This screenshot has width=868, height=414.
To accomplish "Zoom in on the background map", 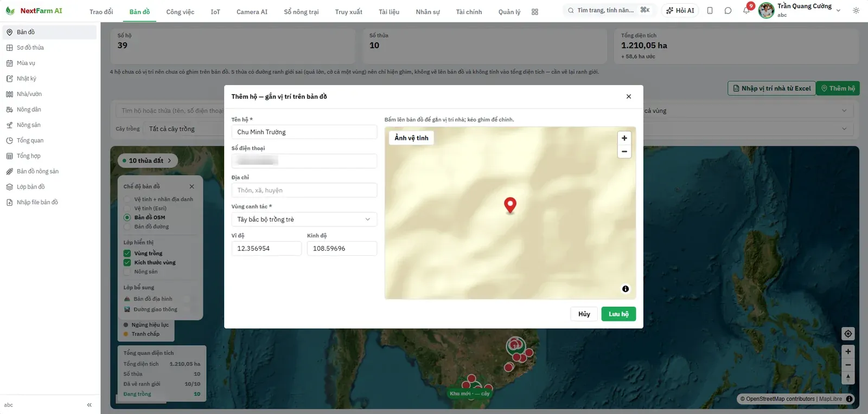I will point(848,352).
